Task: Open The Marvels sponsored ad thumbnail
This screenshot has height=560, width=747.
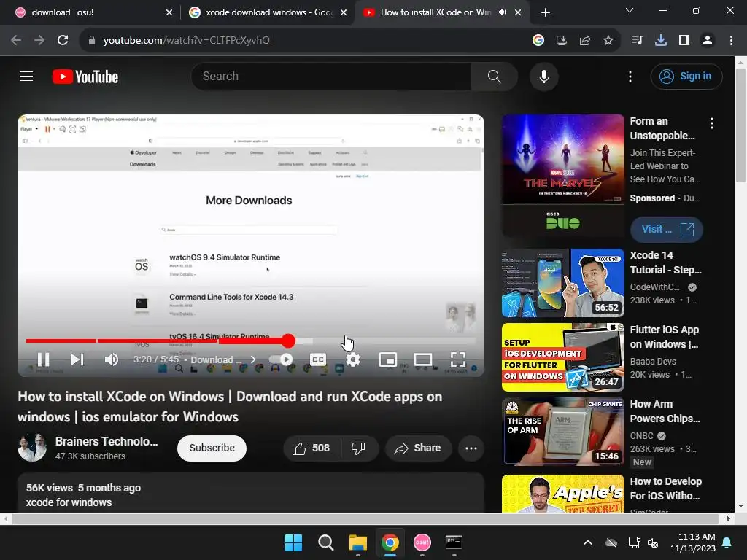Action: [562, 176]
